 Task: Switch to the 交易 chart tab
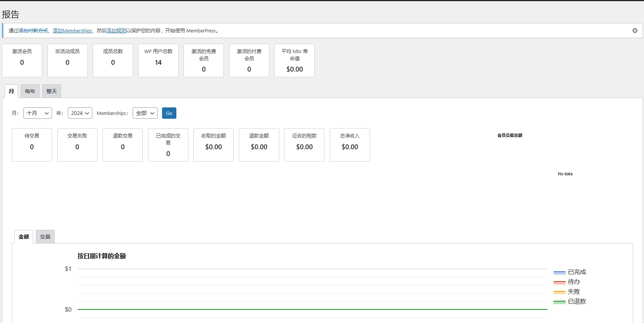click(45, 237)
